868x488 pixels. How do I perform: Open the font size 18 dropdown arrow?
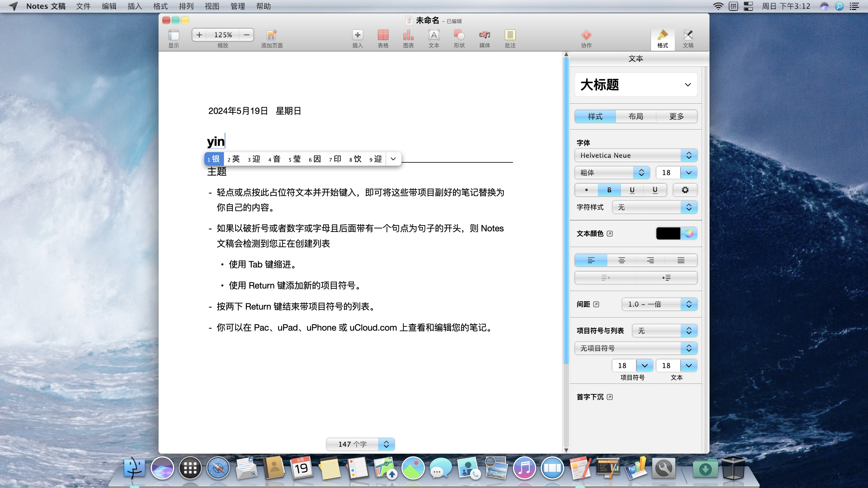689,172
